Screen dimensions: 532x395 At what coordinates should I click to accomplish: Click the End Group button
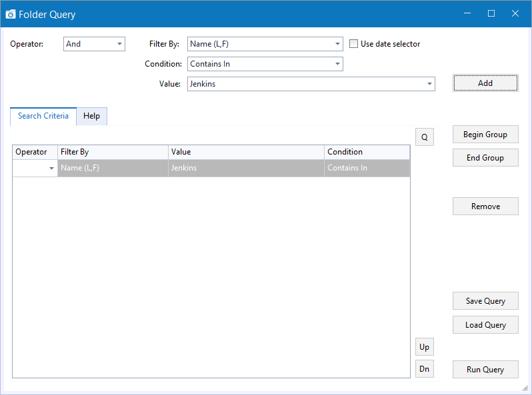[485, 157]
